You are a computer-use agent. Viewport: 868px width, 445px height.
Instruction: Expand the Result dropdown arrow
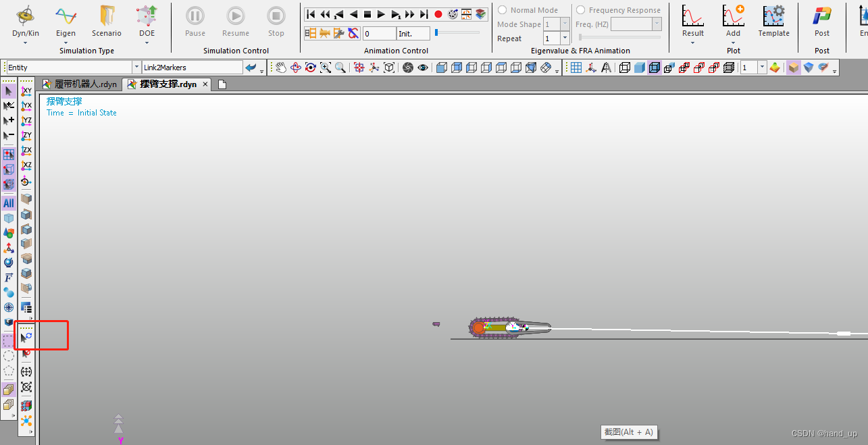click(x=692, y=43)
